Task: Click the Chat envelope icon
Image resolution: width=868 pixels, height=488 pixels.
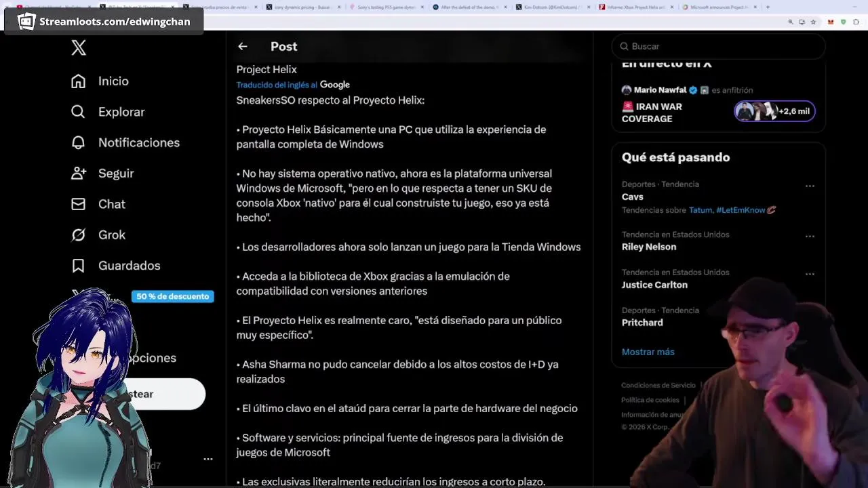Action: click(x=79, y=204)
